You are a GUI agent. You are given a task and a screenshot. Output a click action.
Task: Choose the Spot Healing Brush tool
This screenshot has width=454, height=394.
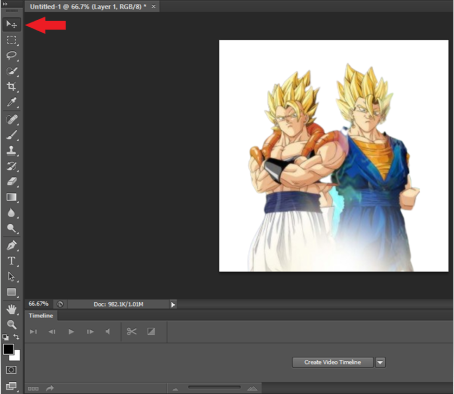tap(12, 119)
